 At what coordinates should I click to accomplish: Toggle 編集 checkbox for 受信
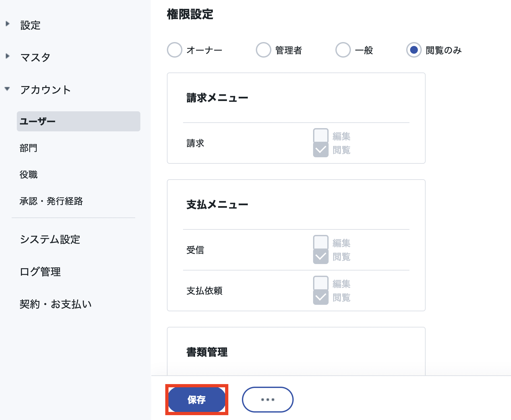[321, 243]
